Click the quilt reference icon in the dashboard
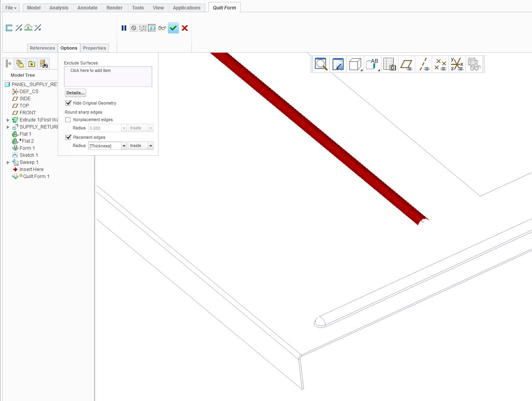This screenshot has width=532, height=401. tap(9, 28)
